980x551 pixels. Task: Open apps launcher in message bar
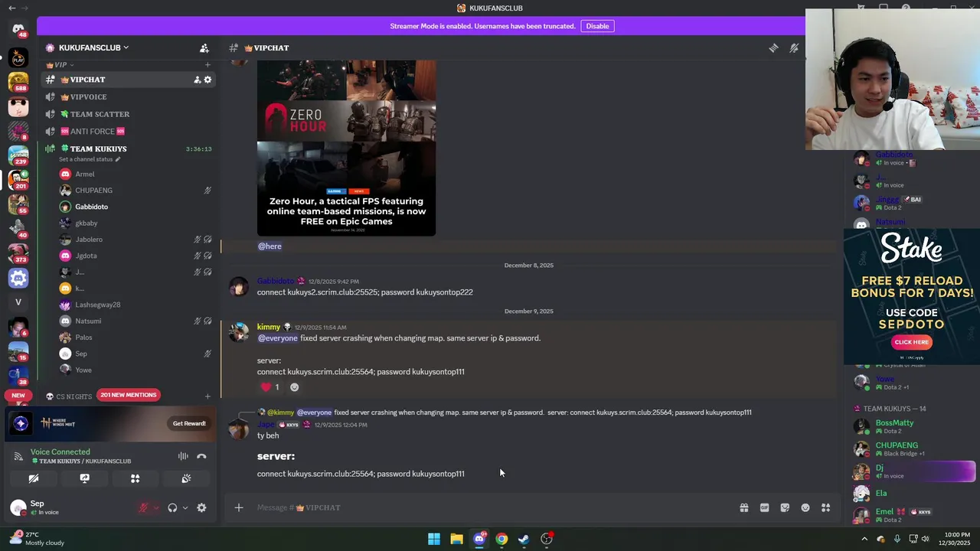825,507
